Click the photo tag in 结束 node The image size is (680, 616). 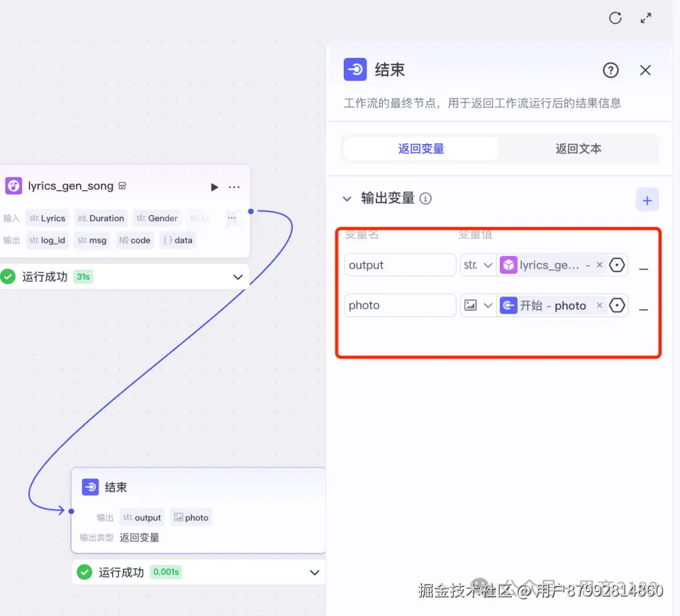[x=191, y=518]
